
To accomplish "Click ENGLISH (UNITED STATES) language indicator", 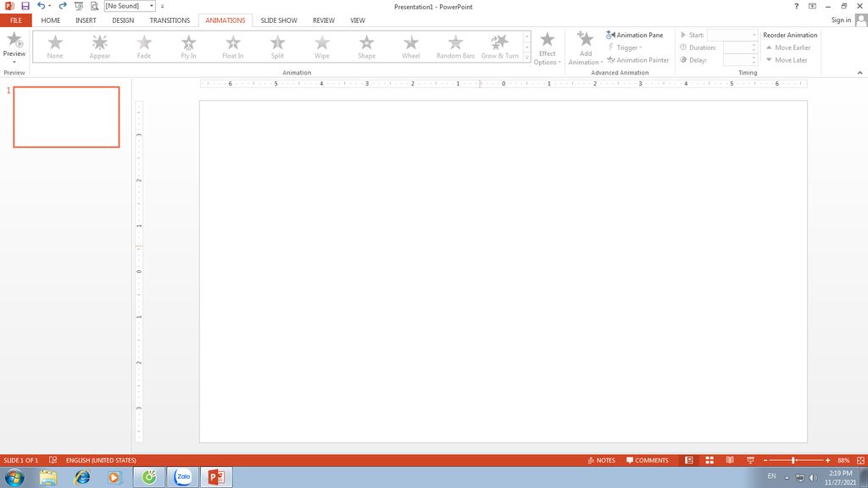I will pos(101,460).
